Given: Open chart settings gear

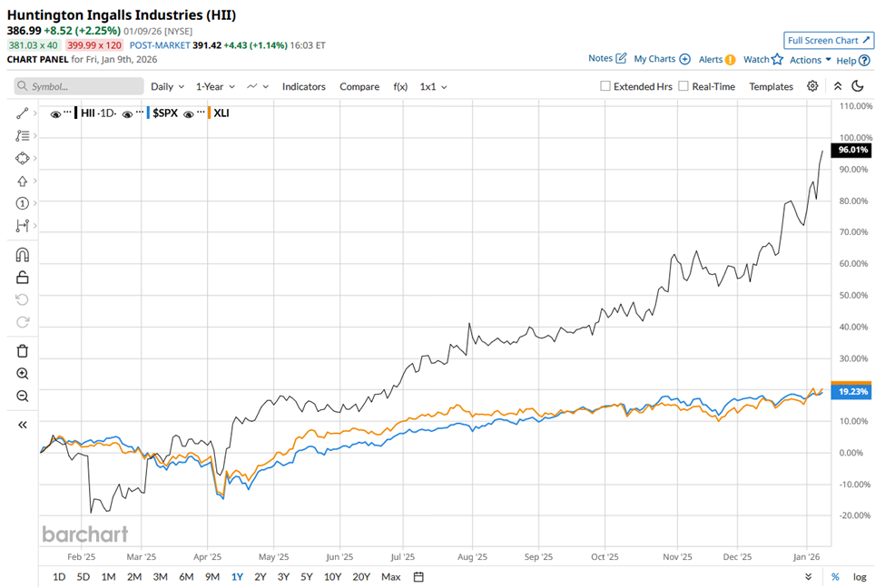Looking at the screenshot, I should pos(812,86).
